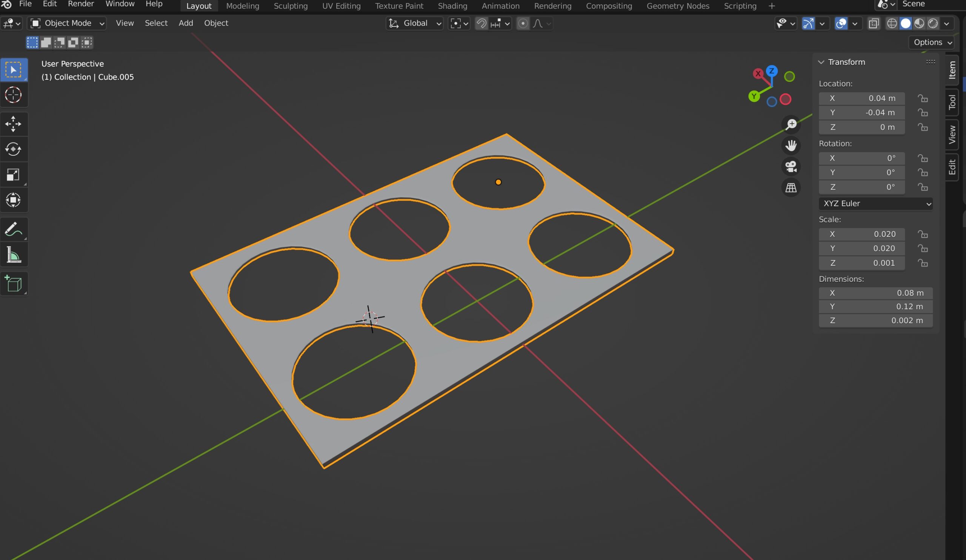Image resolution: width=966 pixels, height=560 pixels.
Task: Open the editor type dropdown
Action: [11, 23]
